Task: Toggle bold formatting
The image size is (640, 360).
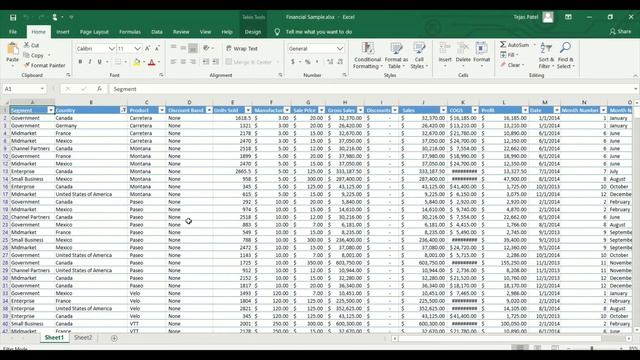Action: tap(80, 62)
